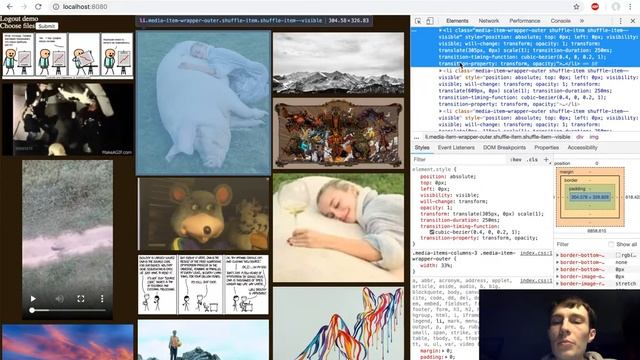Expand the third border-bottom computed property
This screenshot has width=640, height=360.
coord(558,269)
